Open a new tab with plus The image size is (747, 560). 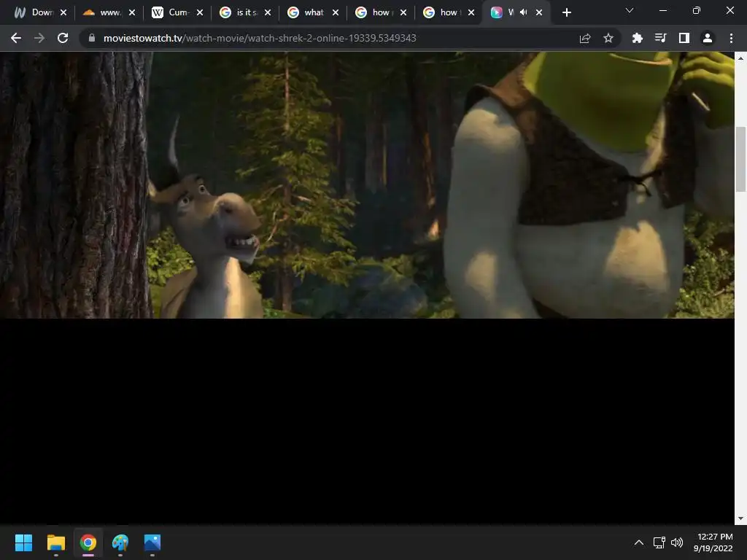pyautogui.click(x=566, y=13)
